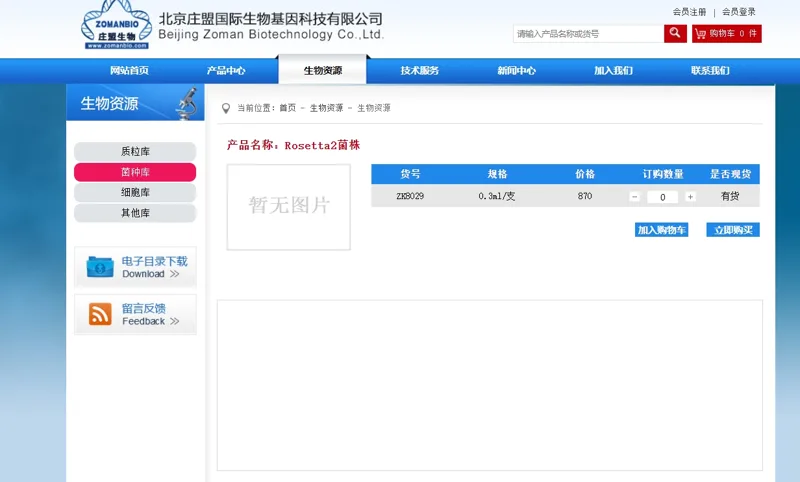Click the 货号 column header
The image size is (800, 482).
(410, 174)
